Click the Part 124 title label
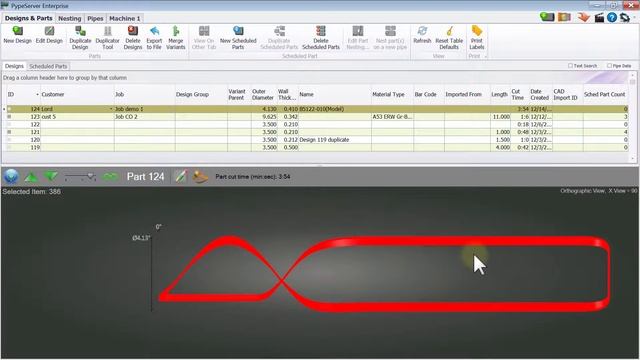Screen dimensions: 640x360 coord(145,176)
